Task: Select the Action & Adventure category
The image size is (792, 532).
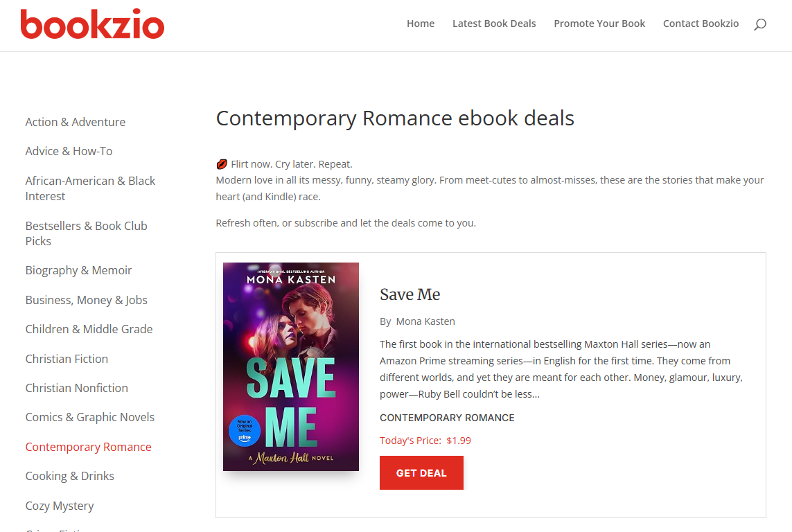Action: coord(76,122)
